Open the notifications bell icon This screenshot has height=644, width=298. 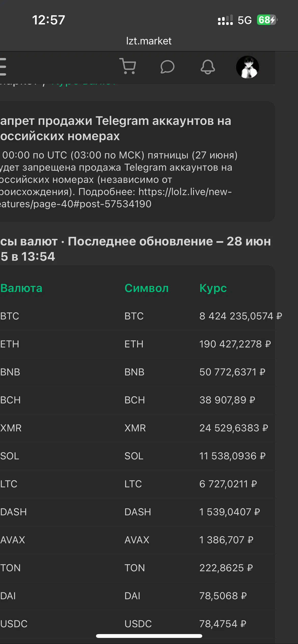click(x=208, y=67)
